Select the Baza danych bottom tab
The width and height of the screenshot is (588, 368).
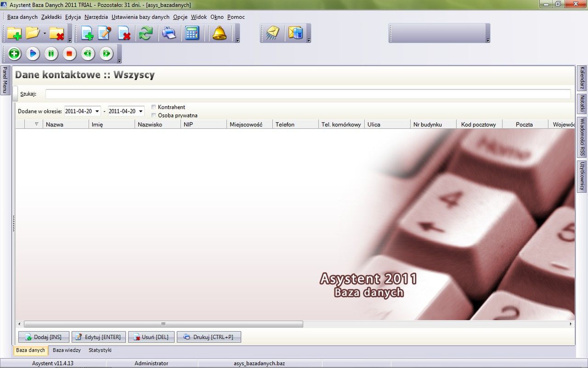[x=31, y=351]
